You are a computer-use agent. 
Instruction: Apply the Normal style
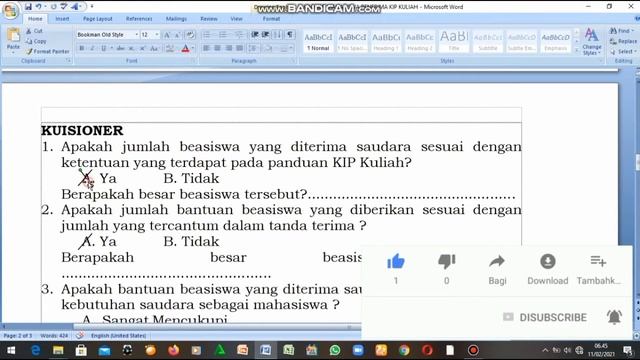click(318, 42)
